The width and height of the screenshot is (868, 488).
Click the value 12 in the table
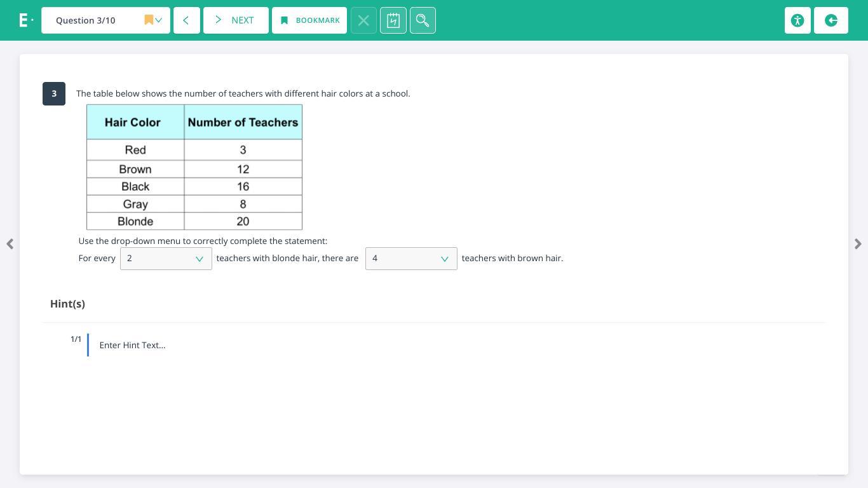pyautogui.click(x=243, y=169)
